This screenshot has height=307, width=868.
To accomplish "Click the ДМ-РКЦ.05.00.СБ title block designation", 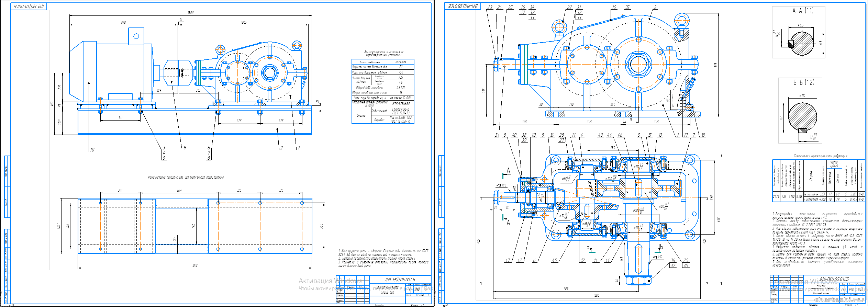I will pos(400,280).
